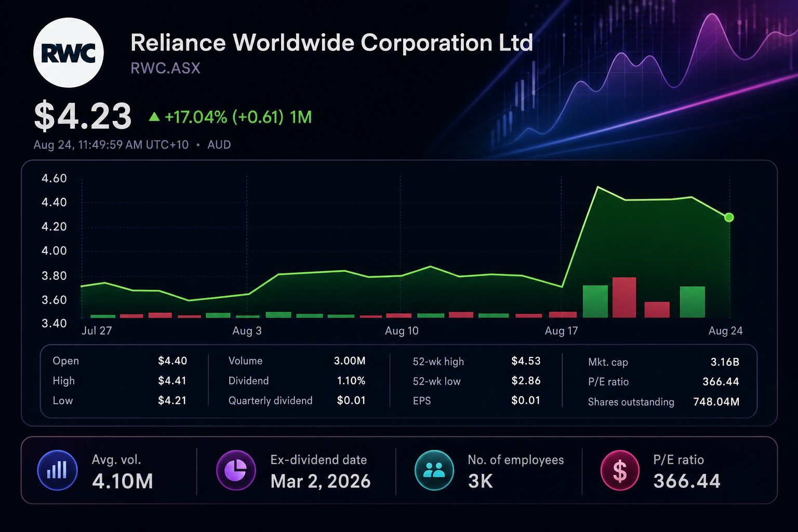This screenshot has width=798, height=532.
Task: Click the P/E ratio dollar icon
Action: pyautogui.click(x=620, y=471)
